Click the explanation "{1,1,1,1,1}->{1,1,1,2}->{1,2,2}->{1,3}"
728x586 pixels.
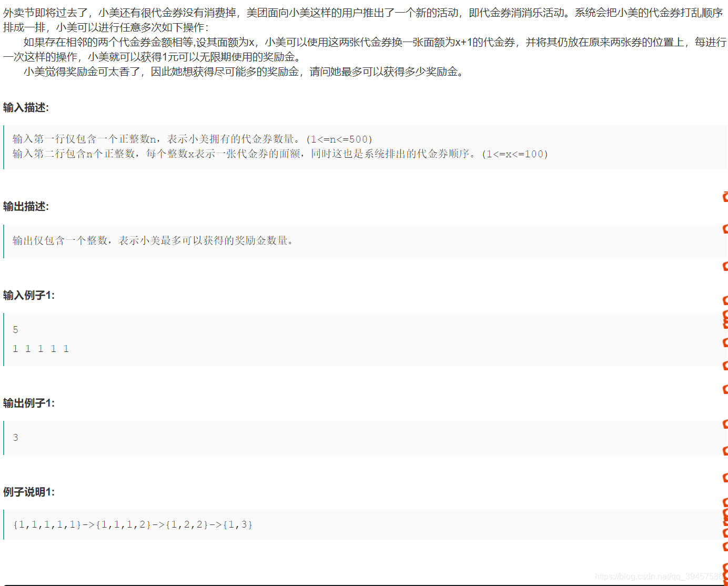click(133, 524)
